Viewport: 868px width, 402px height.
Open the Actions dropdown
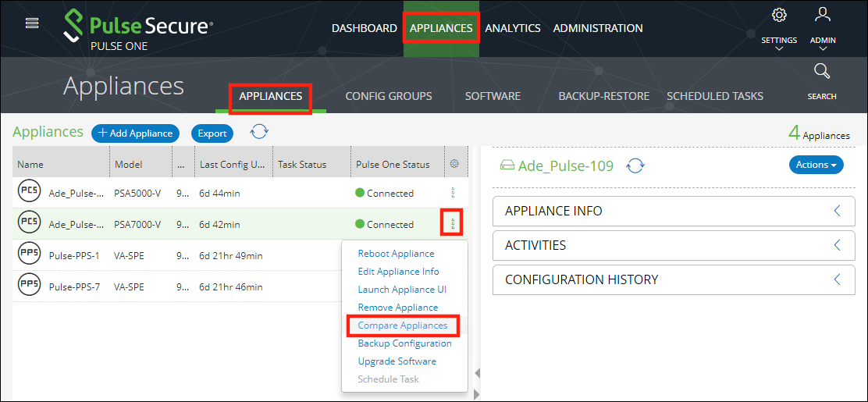point(816,165)
